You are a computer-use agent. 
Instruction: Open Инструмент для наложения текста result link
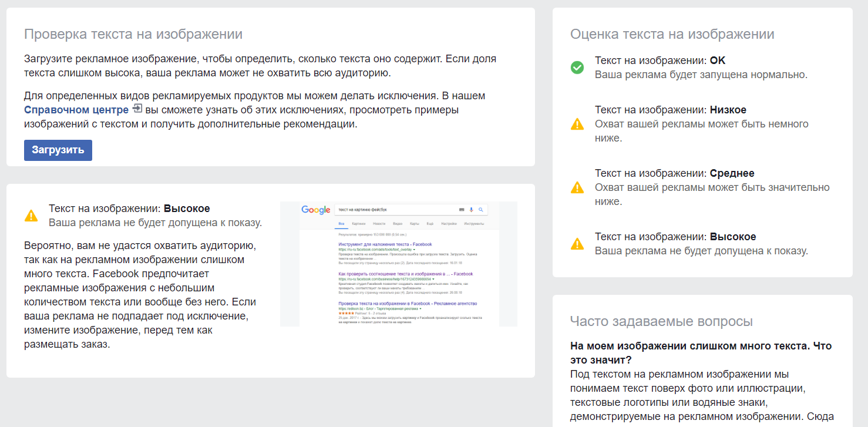385,244
